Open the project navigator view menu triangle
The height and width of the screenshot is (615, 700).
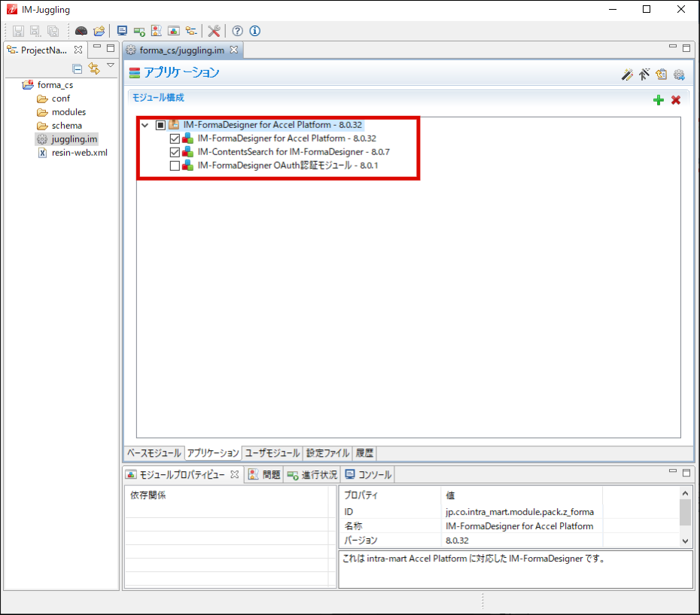click(111, 66)
